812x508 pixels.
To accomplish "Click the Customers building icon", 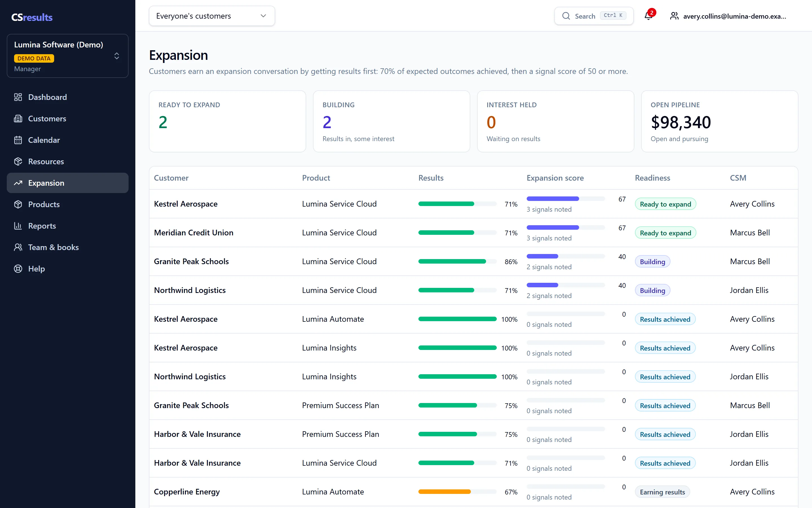I will tap(18, 119).
